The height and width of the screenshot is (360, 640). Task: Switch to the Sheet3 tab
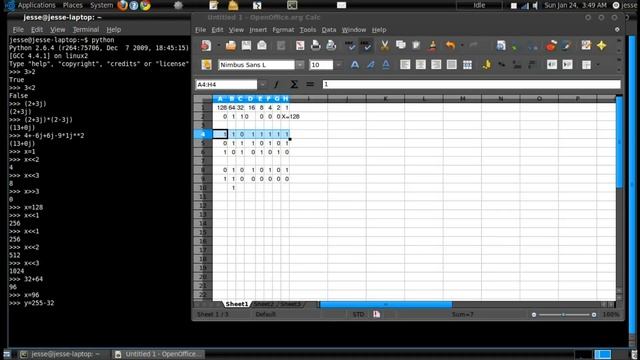(x=290, y=304)
